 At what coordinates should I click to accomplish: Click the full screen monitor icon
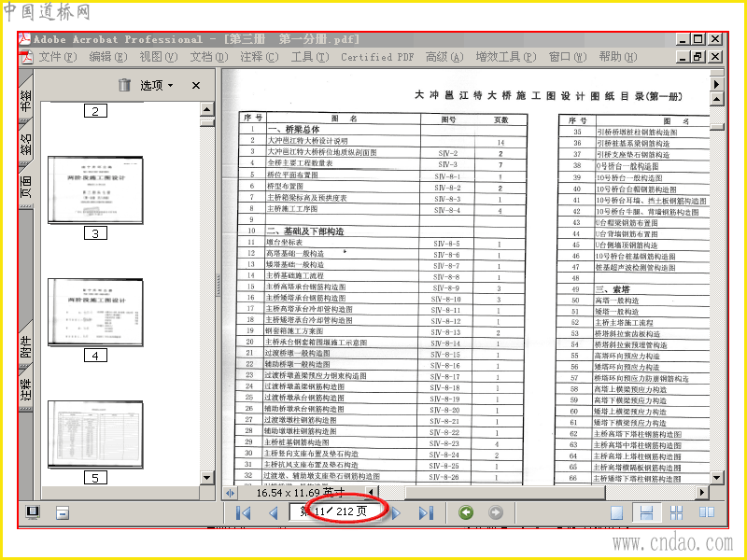coord(33,512)
